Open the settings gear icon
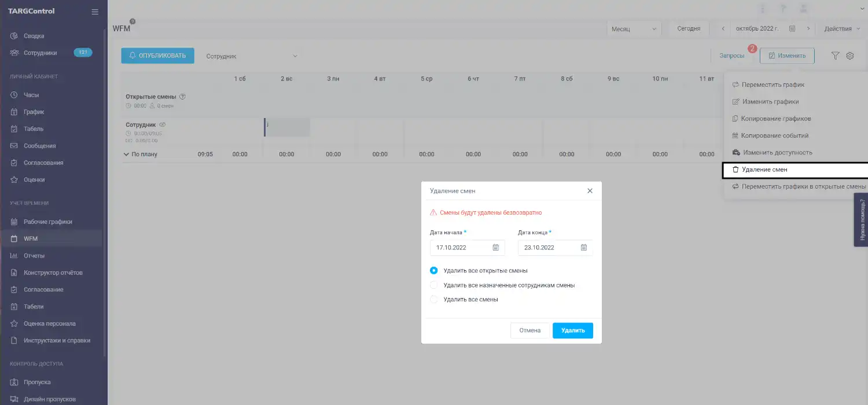 click(x=850, y=56)
